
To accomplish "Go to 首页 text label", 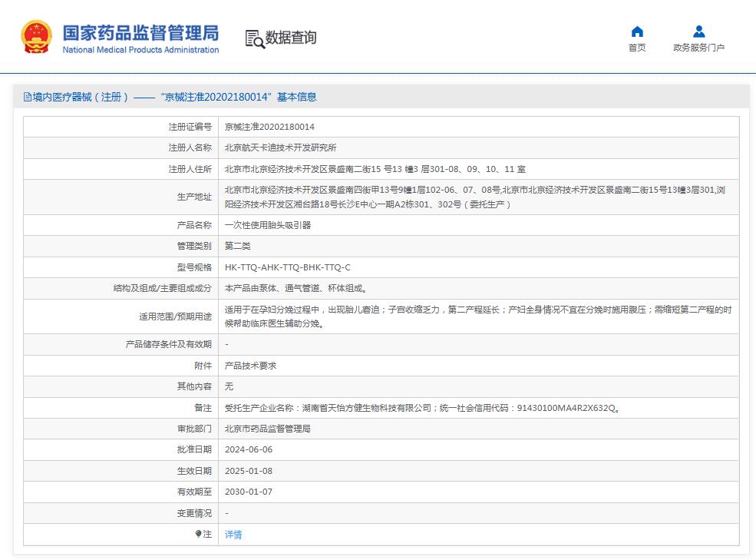I will [637, 48].
